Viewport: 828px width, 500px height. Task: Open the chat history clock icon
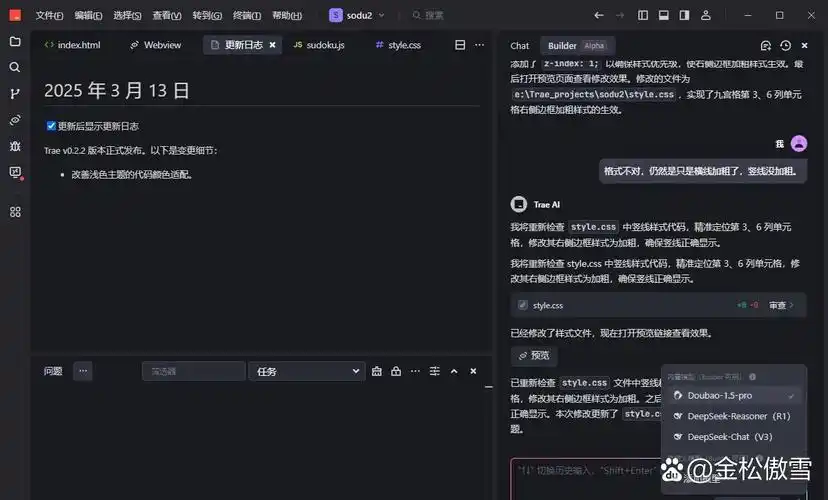coord(785,45)
